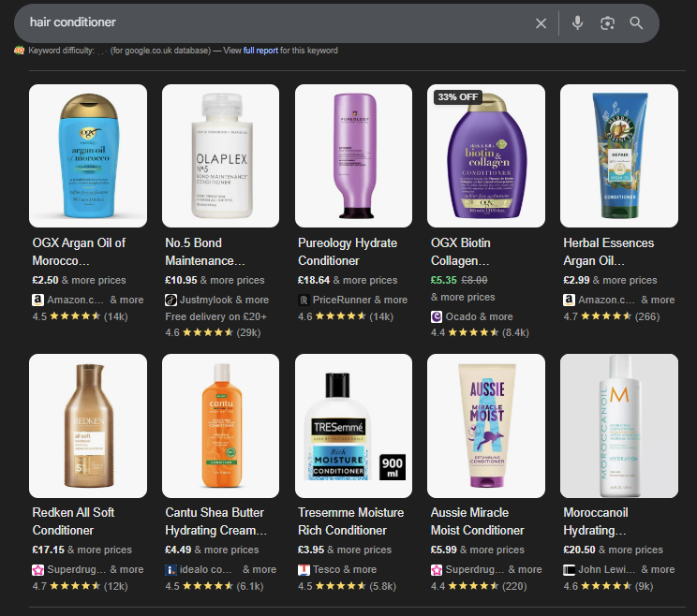Open Moroccanoil Hydrating title
697x616 pixels.
(596, 521)
